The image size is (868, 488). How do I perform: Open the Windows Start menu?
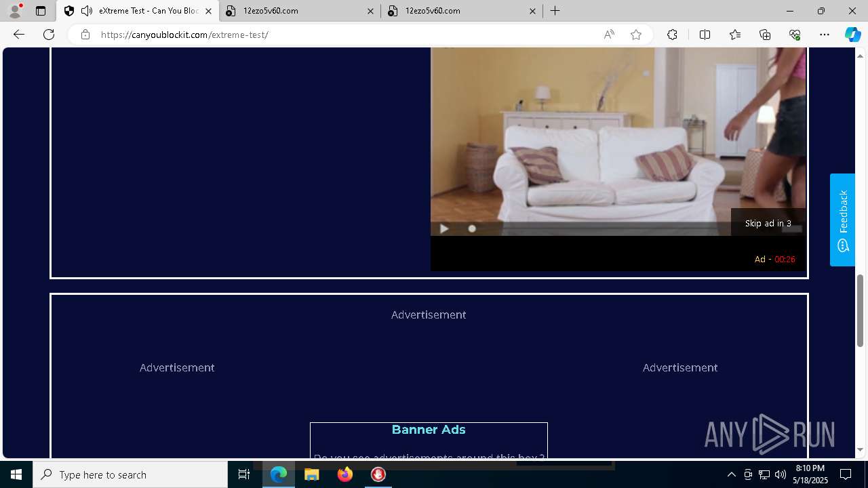click(16, 474)
